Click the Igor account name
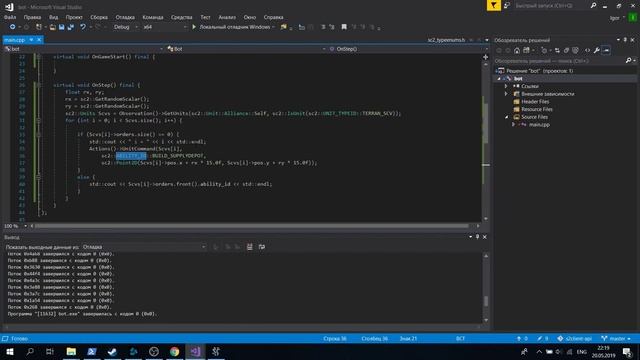This screenshot has height=360, width=640. tap(615, 18)
